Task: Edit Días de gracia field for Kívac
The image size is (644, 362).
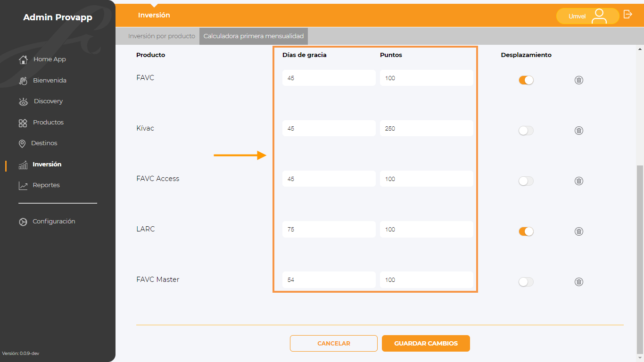Action: (x=329, y=128)
